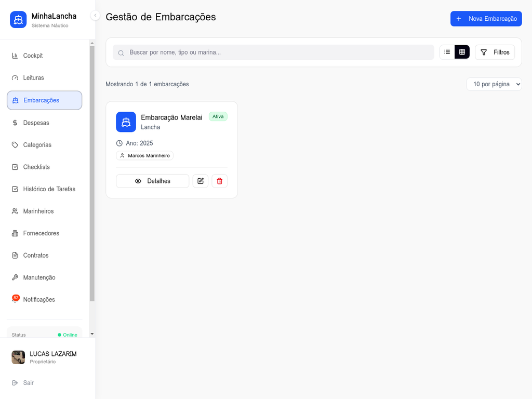This screenshot has height=399, width=532.
Task: Open the Cockpit dashboard icon
Action: (15, 56)
